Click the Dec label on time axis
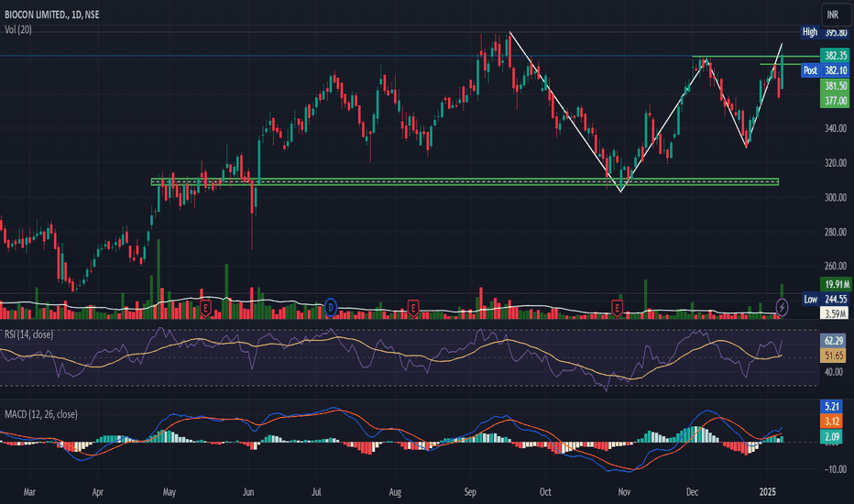The width and height of the screenshot is (854, 504). click(x=692, y=492)
